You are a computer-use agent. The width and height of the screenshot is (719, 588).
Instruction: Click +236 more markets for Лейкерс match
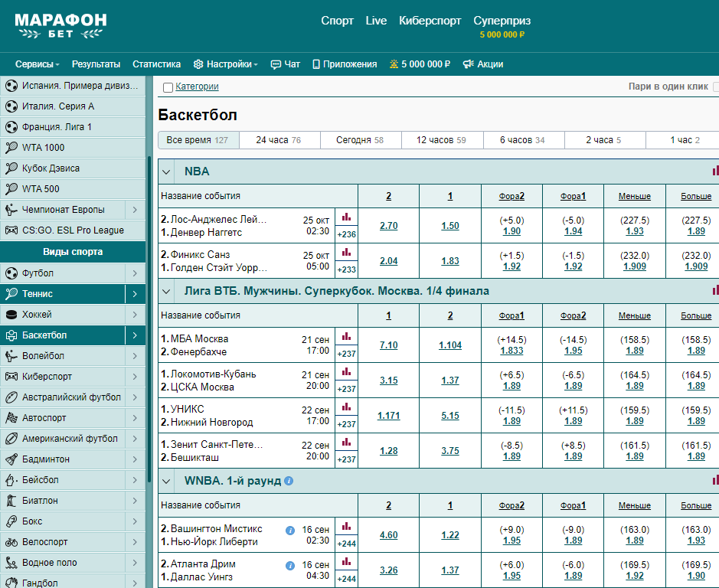click(x=346, y=234)
